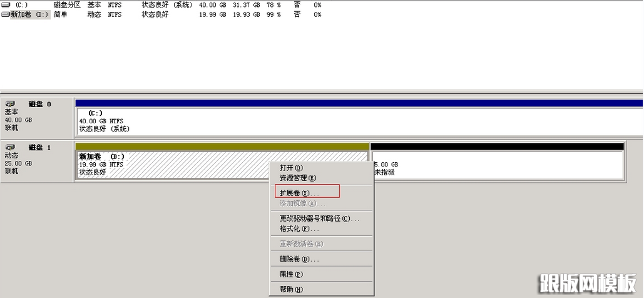The image size is (644, 298).
Task: Click the greyed-out 重新激活卷(R) menu entry
Action: click(x=301, y=244)
